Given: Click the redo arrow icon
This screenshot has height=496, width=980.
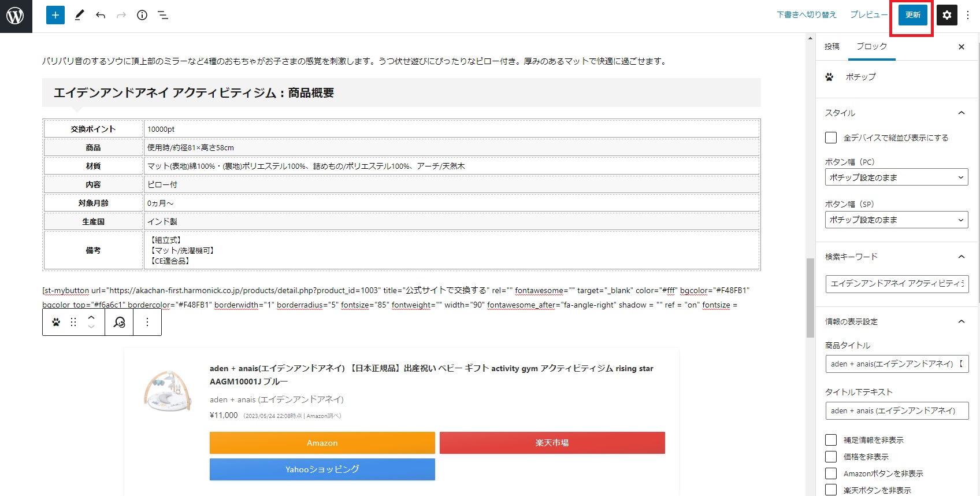Looking at the screenshot, I should (x=121, y=15).
